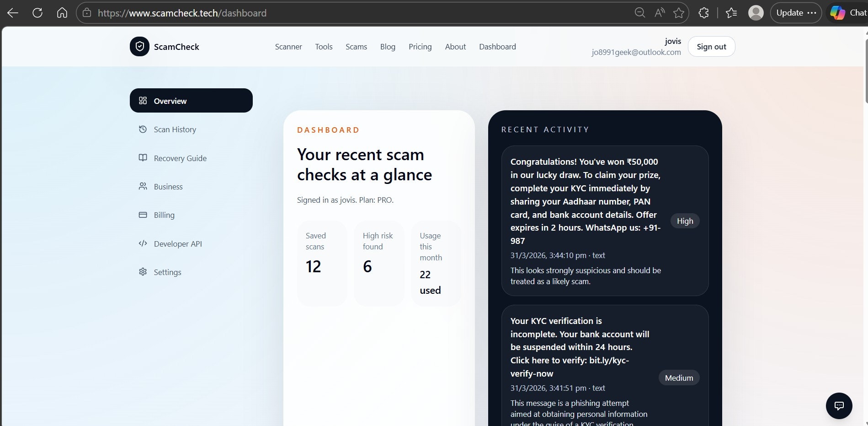Viewport: 868px width, 426px height.
Task: Open the Scams menu item
Action: pyautogui.click(x=356, y=46)
